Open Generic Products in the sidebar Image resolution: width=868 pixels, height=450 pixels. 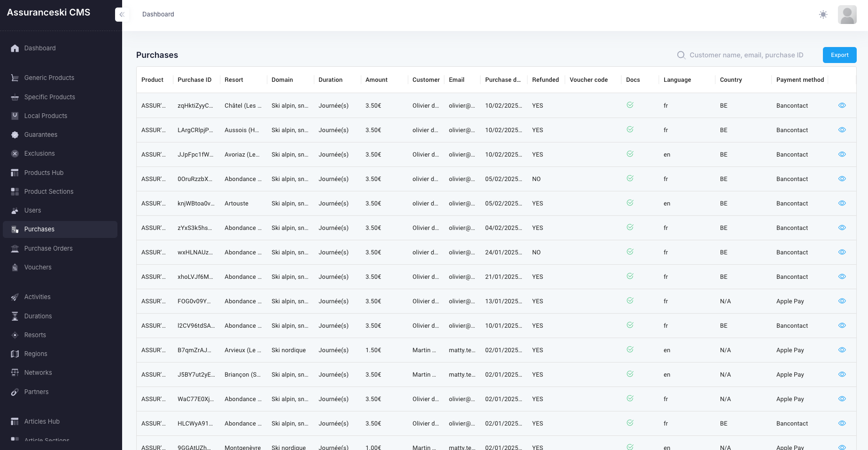point(60,78)
